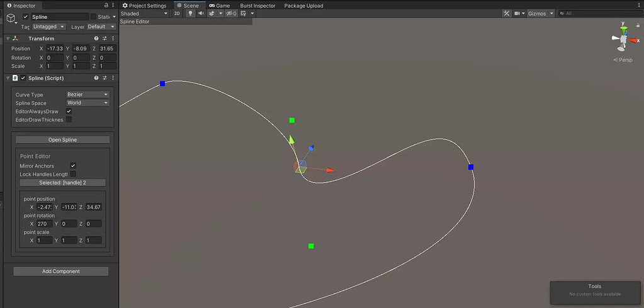The width and height of the screenshot is (644, 308).
Task: Toggle the Spline GameObject active checkbox
Action: (x=26, y=17)
